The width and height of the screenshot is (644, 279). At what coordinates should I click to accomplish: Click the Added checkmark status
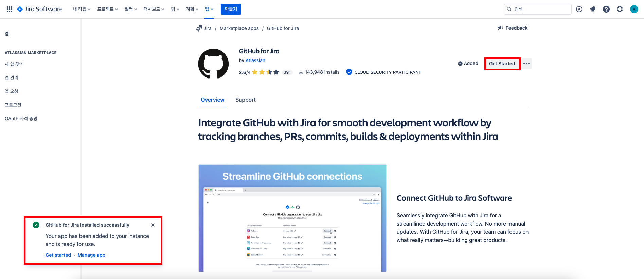(468, 63)
